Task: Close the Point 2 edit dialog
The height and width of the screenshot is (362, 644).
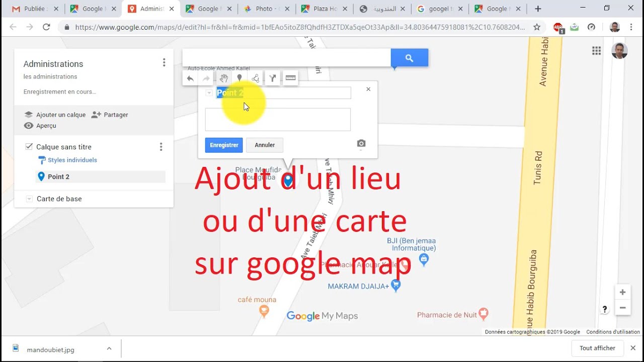Action: point(368,89)
